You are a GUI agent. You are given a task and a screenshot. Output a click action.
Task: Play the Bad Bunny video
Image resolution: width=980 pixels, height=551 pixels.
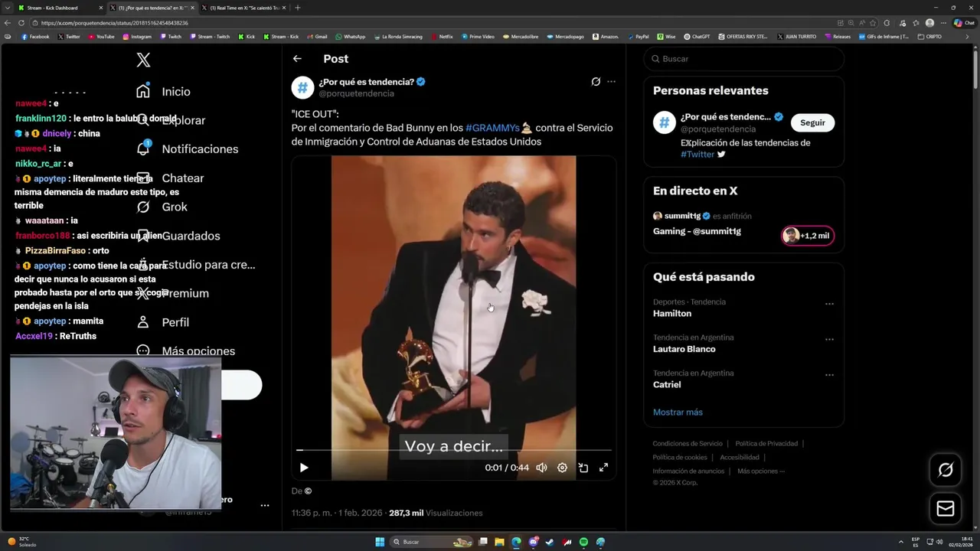pos(304,468)
